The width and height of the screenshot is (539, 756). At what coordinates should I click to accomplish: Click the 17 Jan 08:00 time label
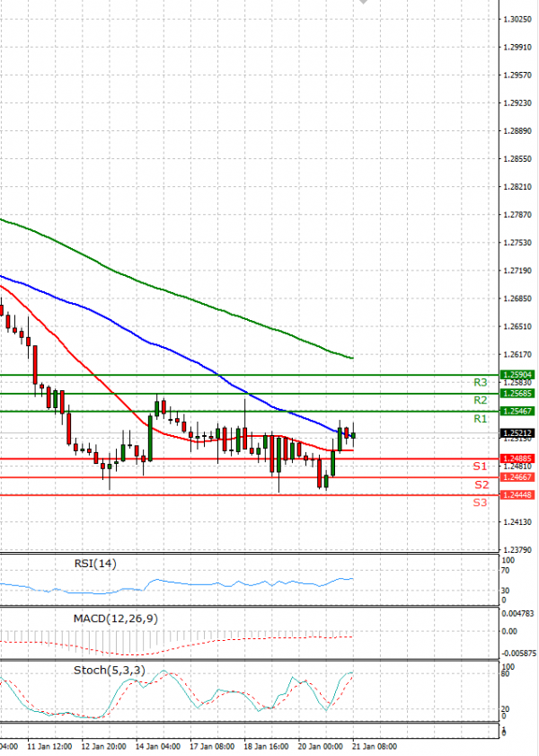click(212, 746)
